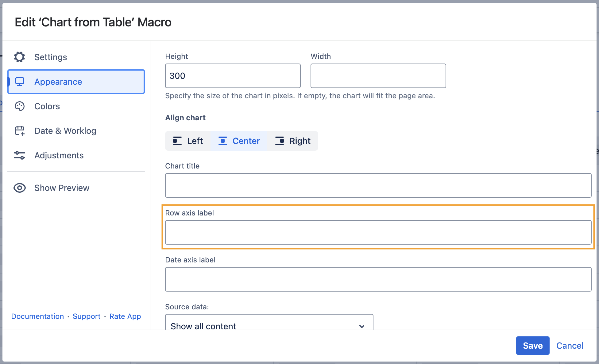This screenshot has height=364, width=599.
Task: Click the right align chart icon
Action: (x=280, y=141)
